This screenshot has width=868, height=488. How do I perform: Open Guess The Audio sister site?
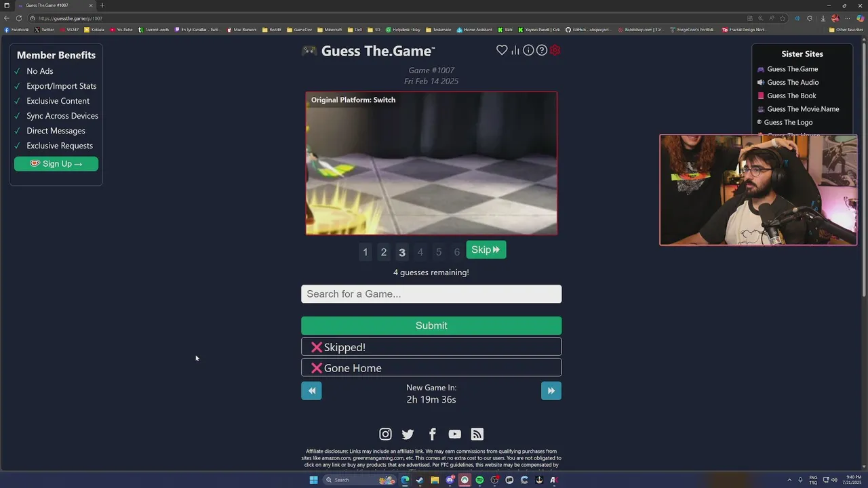coord(793,83)
